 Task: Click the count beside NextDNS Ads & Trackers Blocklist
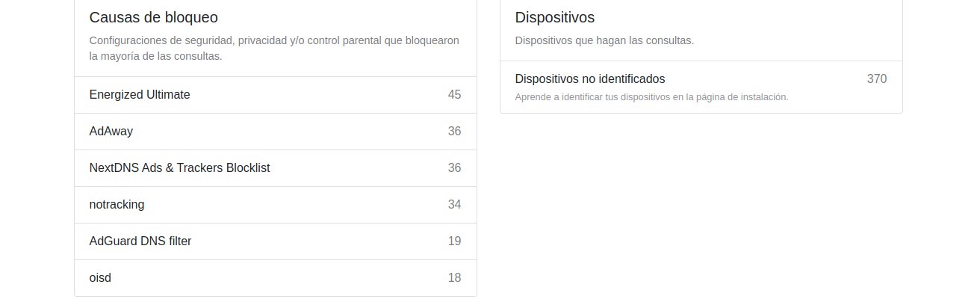pos(454,168)
